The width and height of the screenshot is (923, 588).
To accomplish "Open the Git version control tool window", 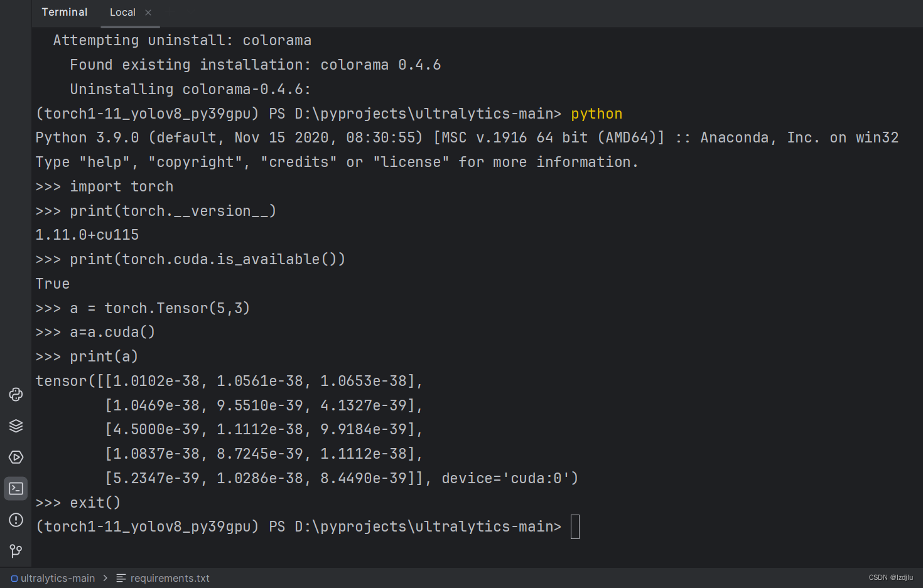I will [16, 551].
